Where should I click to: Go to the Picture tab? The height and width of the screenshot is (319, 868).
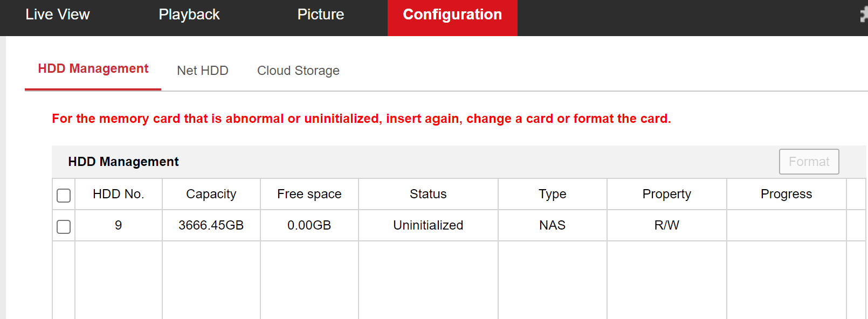[x=321, y=15]
